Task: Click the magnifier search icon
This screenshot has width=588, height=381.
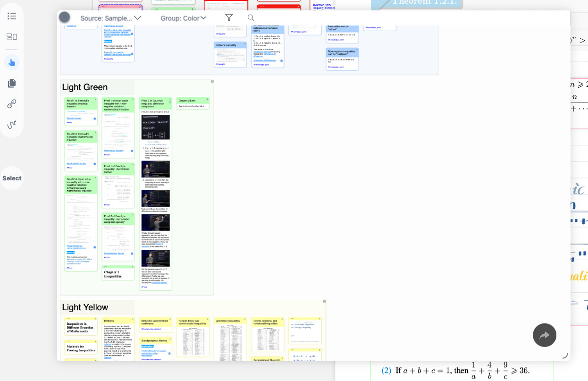Action: [251, 17]
